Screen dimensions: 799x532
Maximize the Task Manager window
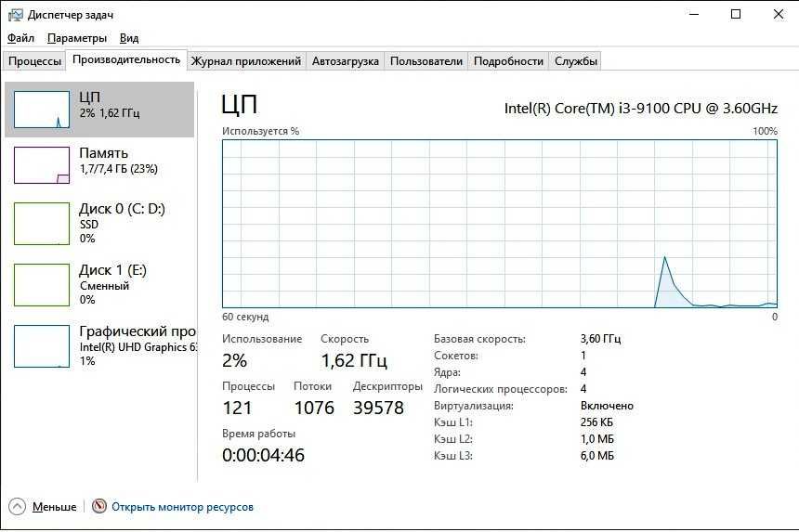pos(736,14)
